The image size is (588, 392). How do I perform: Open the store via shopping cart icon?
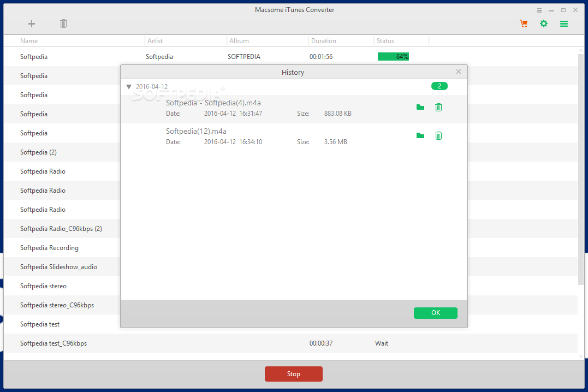click(524, 23)
